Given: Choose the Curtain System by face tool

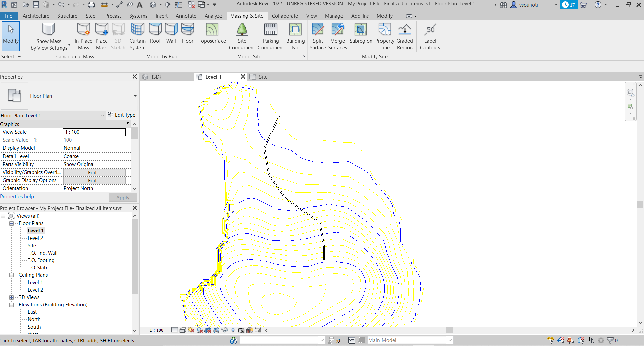Looking at the screenshot, I should click(x=137, y=37).
